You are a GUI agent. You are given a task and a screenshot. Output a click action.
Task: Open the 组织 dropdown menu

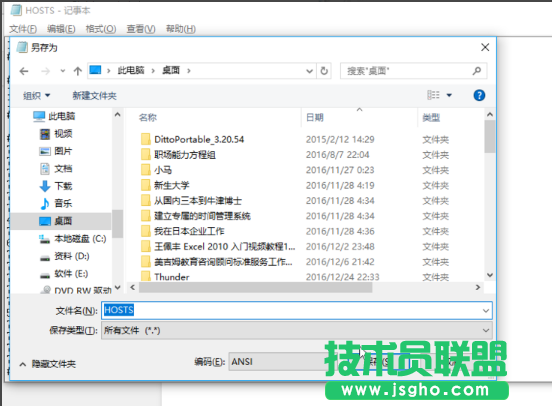pos(37,95)
